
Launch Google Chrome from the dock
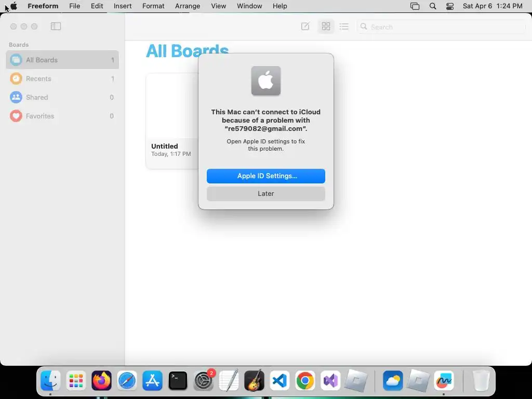coord(305,380)
